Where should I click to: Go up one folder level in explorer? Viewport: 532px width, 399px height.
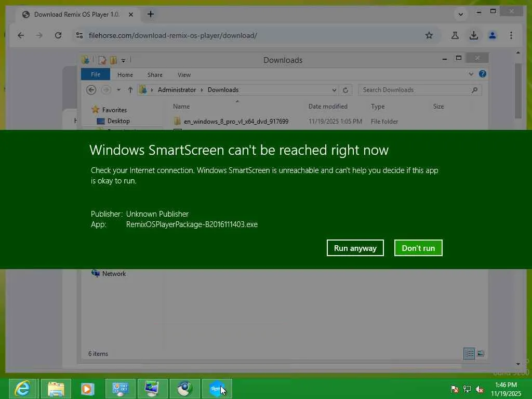click(x=130, y=90)
